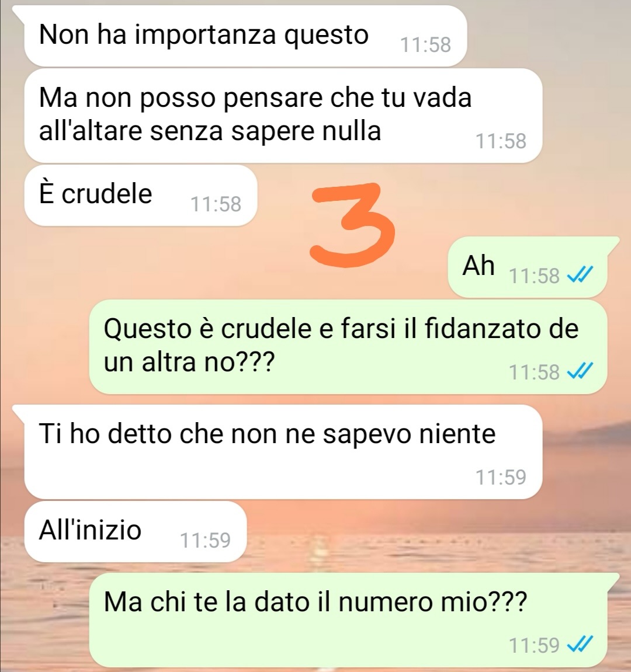The height and width of the screenshot is (672, 631).
Task: Click 11:59 timestamp under 'non ne sapevo niente'
Action: click(501, 477)
